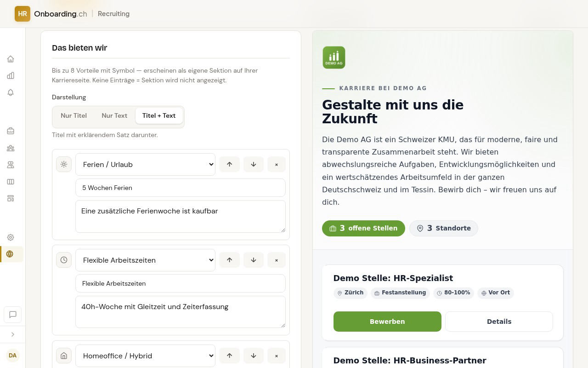Image resolution: width=588 pixels, height=368 pixels.
Task: Move Ferien / Urlaub benefit down
Action: (x=253, y=164)
